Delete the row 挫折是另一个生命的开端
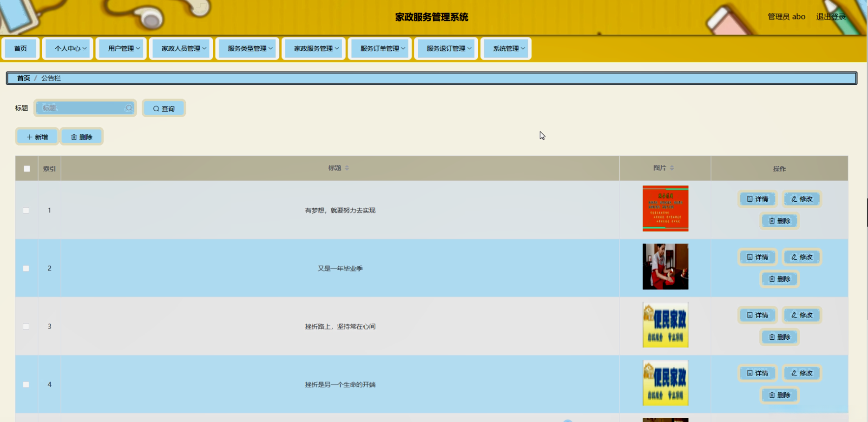The width and height of the screenshot is (868, 422). pyautogui.click(x=780, y=395)
